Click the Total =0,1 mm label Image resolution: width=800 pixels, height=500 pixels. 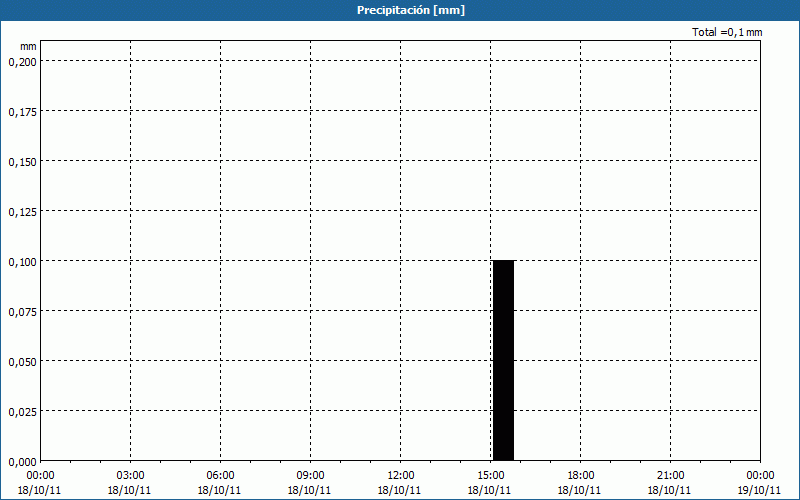tap(727, 33)
